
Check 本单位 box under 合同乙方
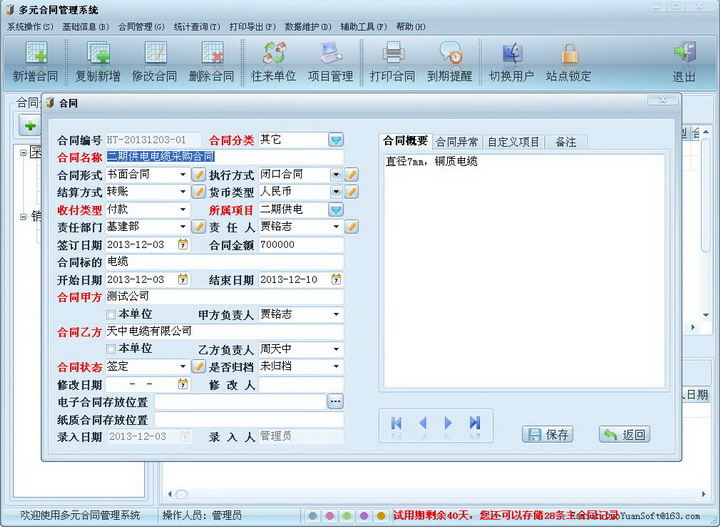[111, 349]
